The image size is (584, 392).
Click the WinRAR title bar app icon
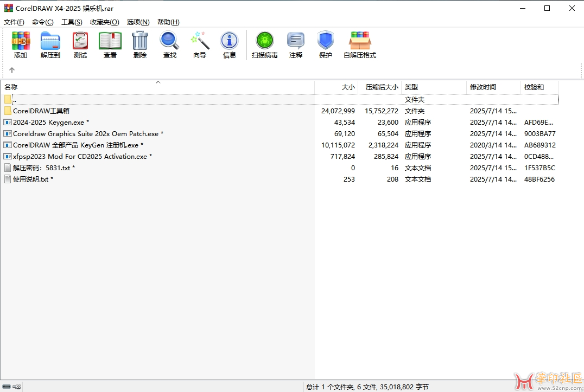(8, 8)
